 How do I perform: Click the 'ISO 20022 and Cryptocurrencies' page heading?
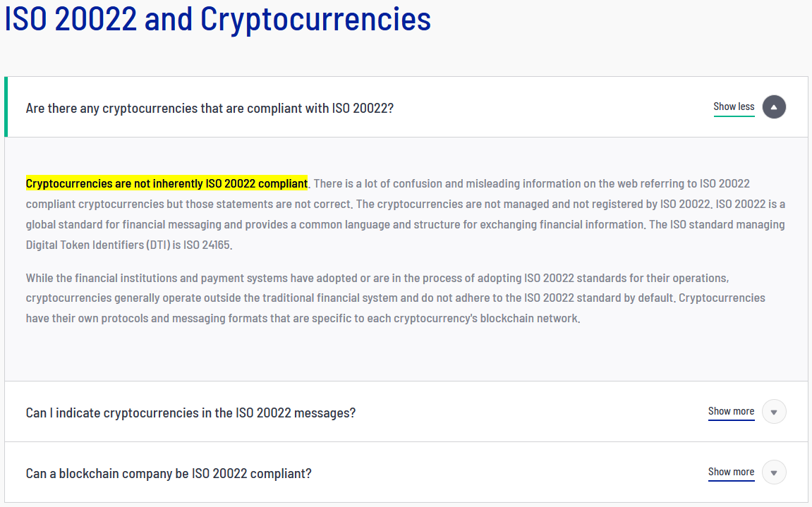tap(217, 20)
